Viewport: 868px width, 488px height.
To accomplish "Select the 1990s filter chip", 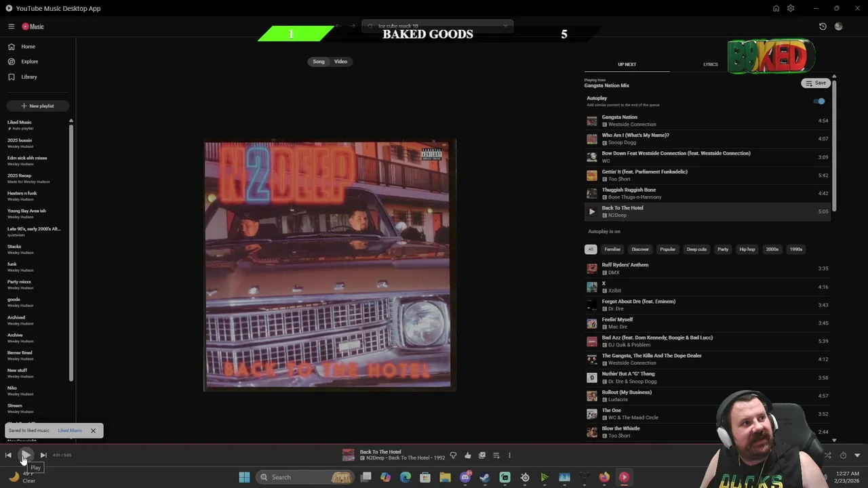I will click(x=796, y=249).
